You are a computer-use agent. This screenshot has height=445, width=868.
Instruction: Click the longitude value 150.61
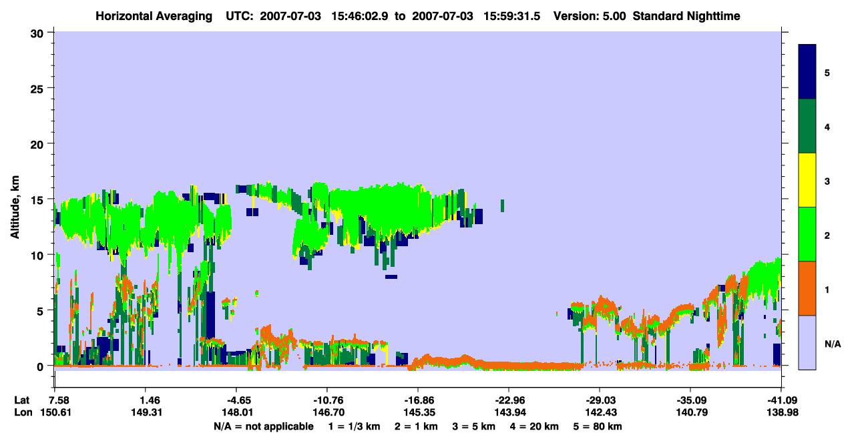(x=55, y=412)
